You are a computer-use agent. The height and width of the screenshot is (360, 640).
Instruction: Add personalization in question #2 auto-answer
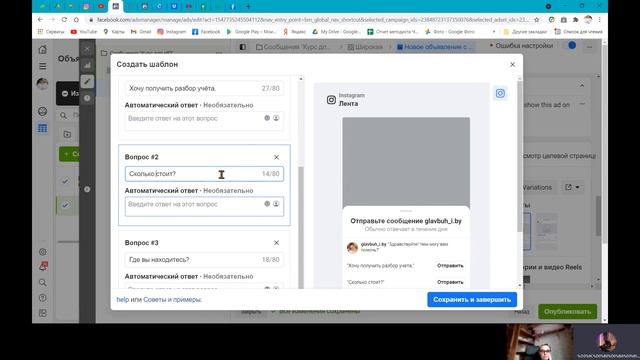pyautogui.click(x=276, y=204)
